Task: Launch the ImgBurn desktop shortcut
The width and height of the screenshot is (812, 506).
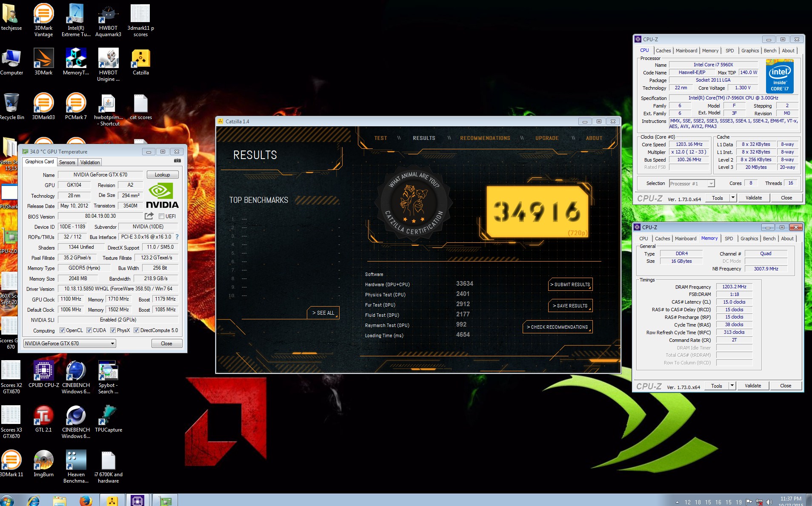Action: point(43,464)
